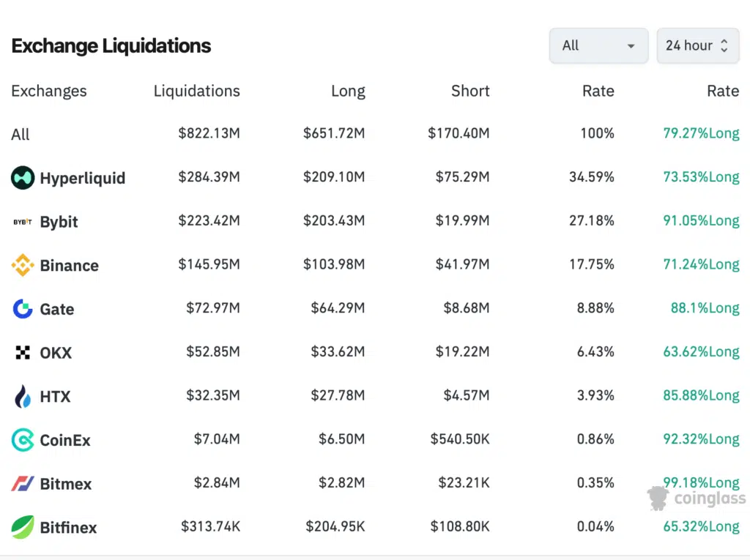
Task: Sort by the Short column header
Action: click(x=470, y=91)
